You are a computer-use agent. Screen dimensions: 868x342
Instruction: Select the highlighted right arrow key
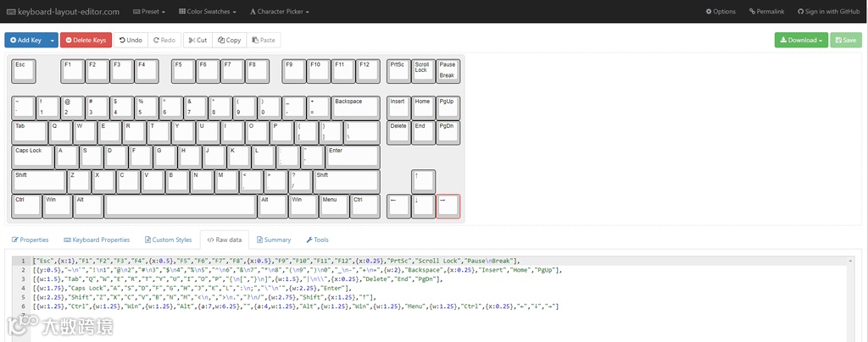448,206
